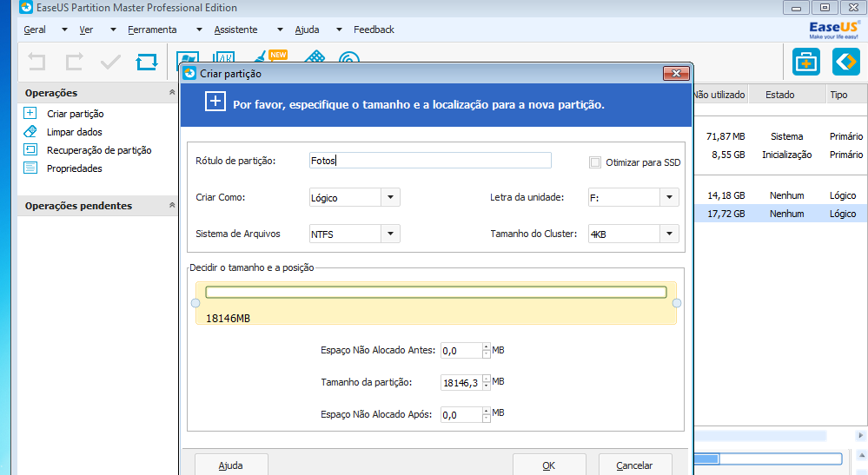Click the 18146MB label in the size bar

pyautogui.click(x=228, y=319)
